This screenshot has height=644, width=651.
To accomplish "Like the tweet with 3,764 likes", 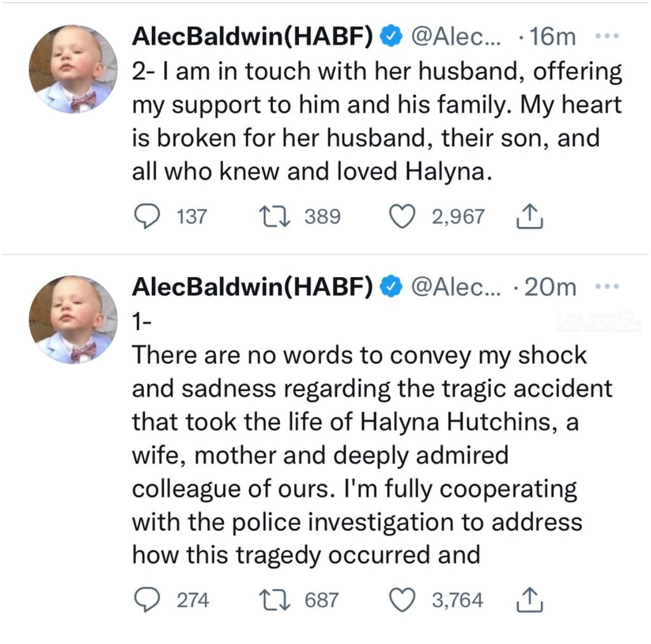I will coord(403,600).
